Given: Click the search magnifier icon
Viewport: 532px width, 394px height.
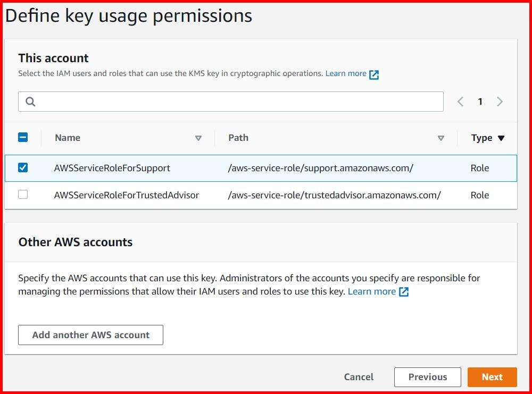Looking at the screenshot, I should [29, 101].
